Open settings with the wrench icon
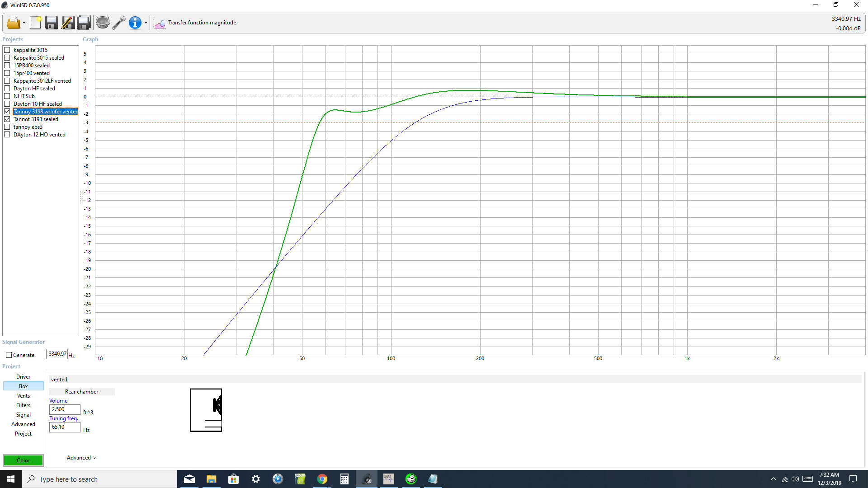Viewport: 868px width, 488px height. pos(119,23)
